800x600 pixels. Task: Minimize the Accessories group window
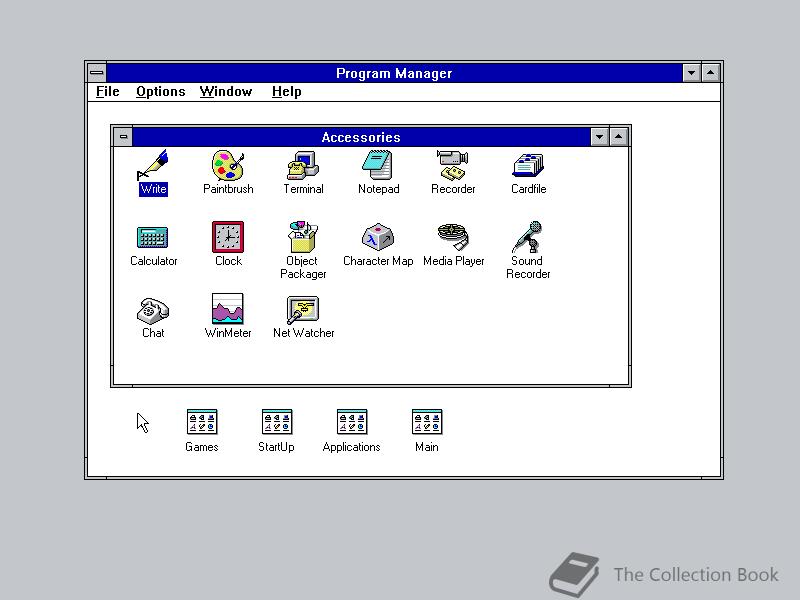[599, 137]
